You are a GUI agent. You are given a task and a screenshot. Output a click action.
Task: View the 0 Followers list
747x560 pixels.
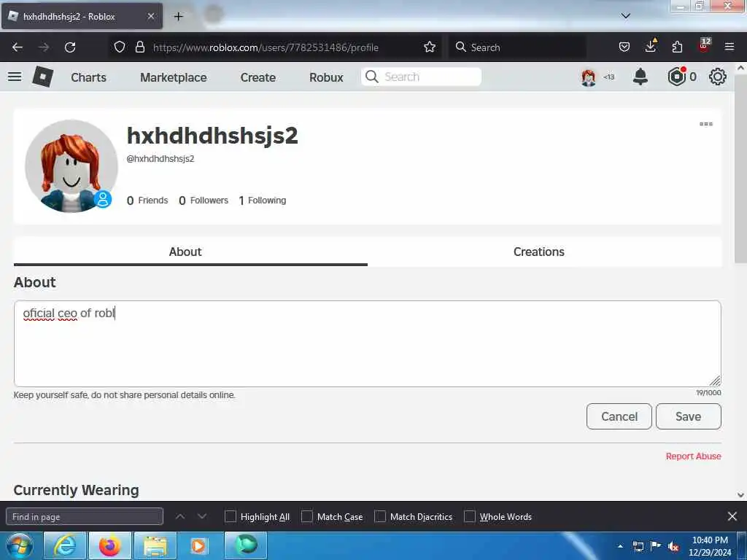(x=204, y=201)
